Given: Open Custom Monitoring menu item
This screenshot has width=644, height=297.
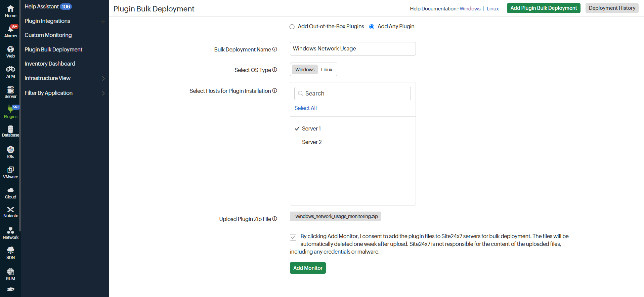Looking at the screenshot, I should click(x=48, y=35).
